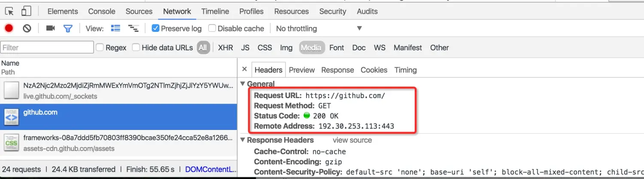Viewport: 644px width, 179px height.
Task: Open the Elements panel tab
Action: coord(63,11)
